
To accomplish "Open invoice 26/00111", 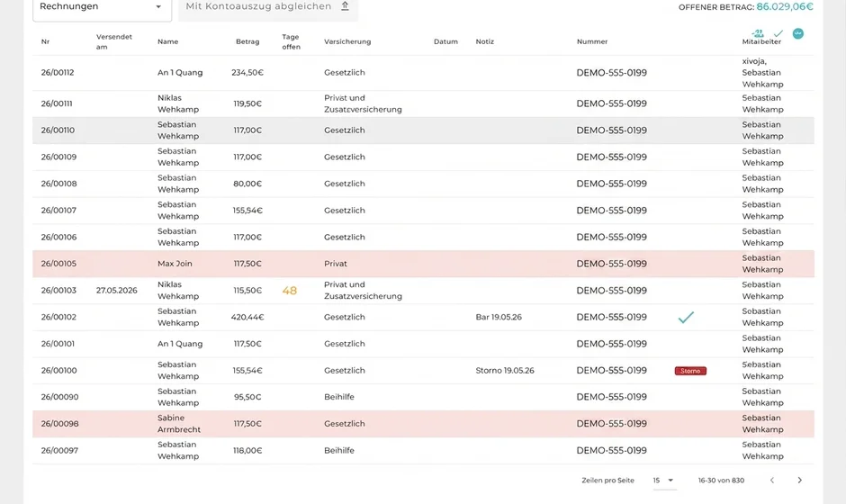I will 423,103.
